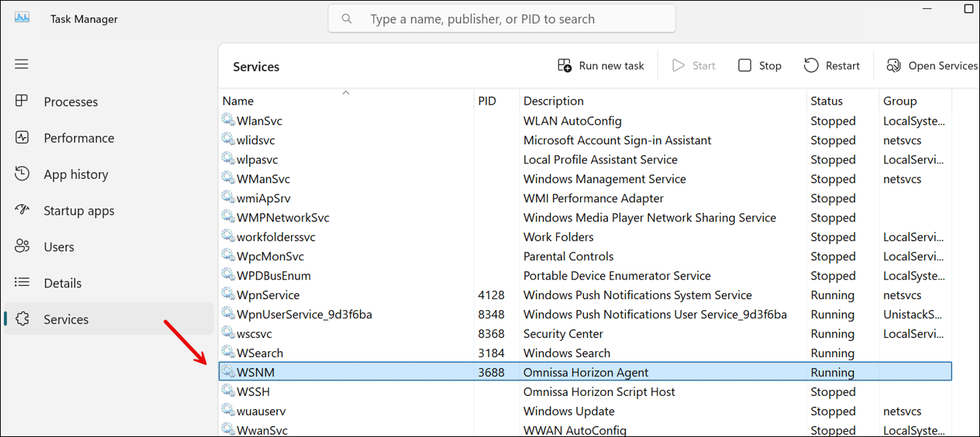Click the Restart button

pos(833,65)
